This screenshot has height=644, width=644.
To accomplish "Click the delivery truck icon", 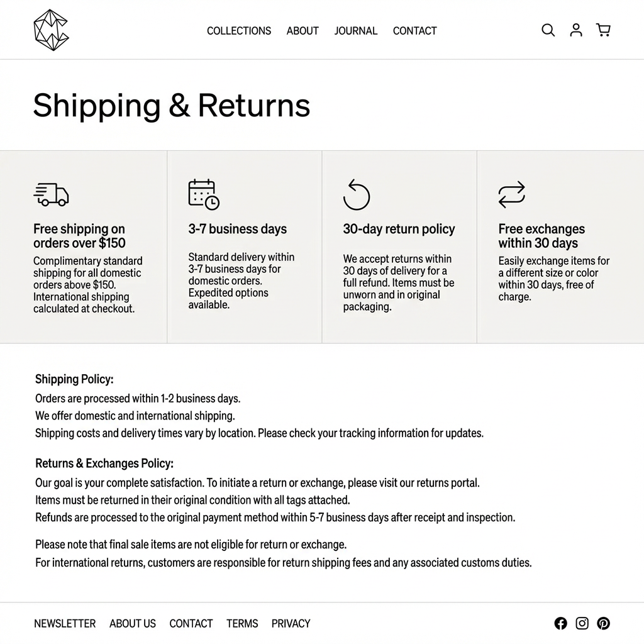I will pos(51,194).
